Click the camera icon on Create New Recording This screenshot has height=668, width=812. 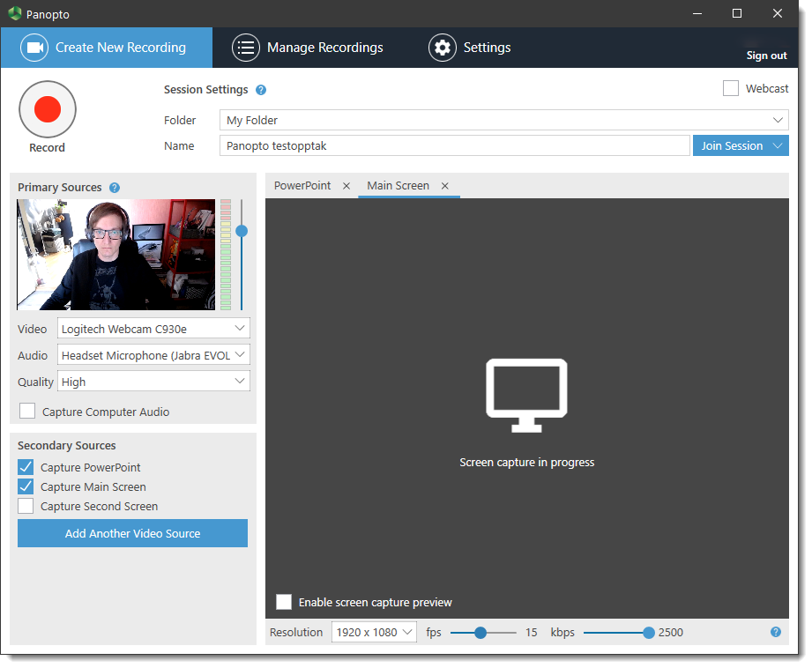coord(34,48)
